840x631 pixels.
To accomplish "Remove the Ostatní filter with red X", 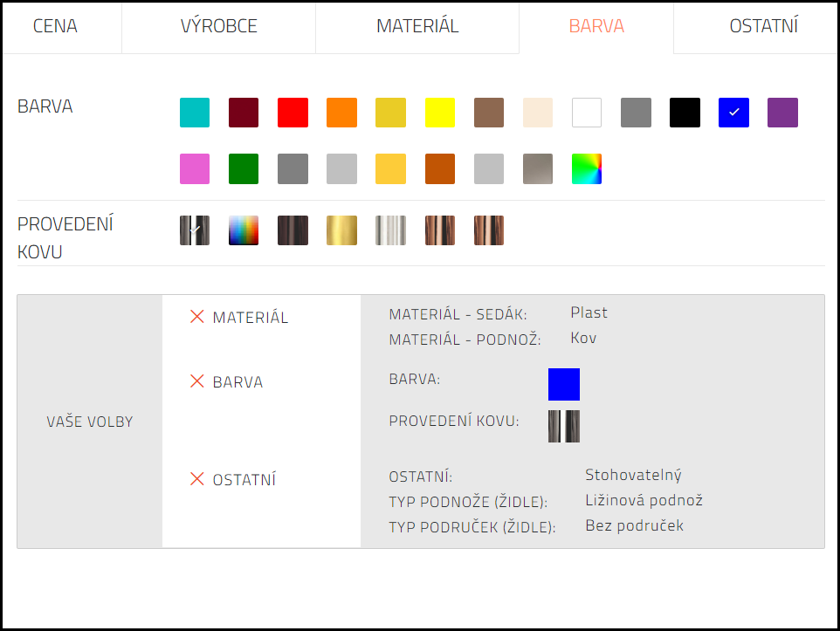I will click(197, 479).
